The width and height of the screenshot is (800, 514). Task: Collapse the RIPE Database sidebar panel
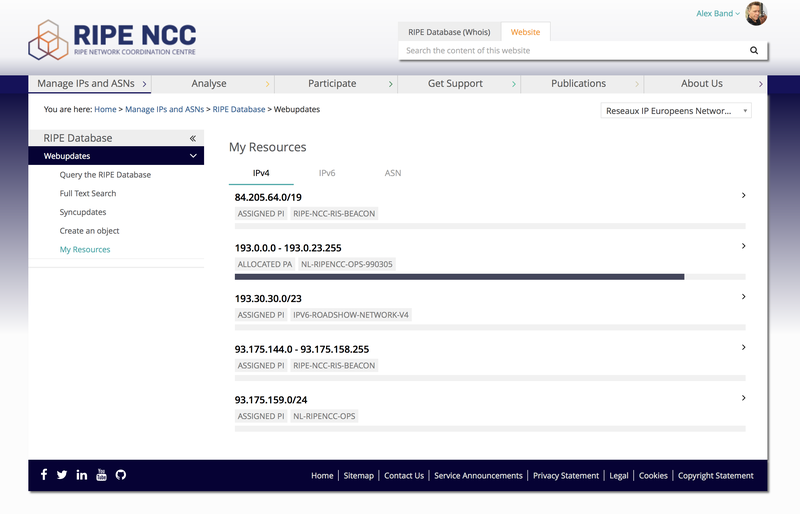pos(193,138)
